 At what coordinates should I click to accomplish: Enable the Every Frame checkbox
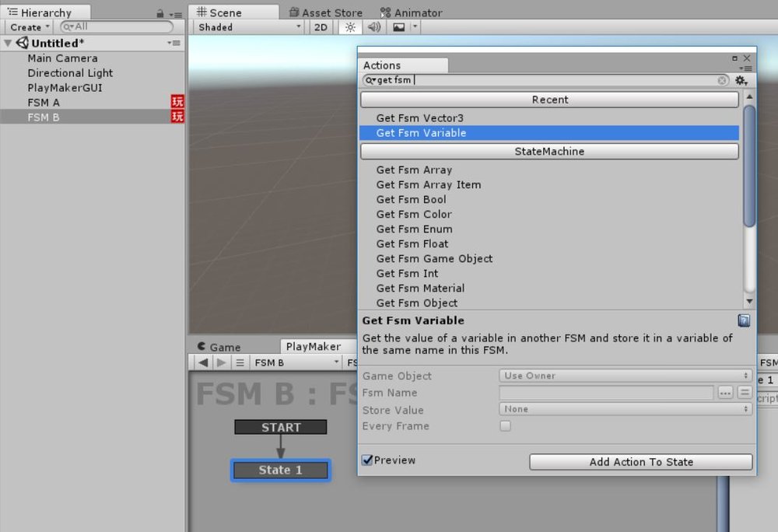pos(505,426)
